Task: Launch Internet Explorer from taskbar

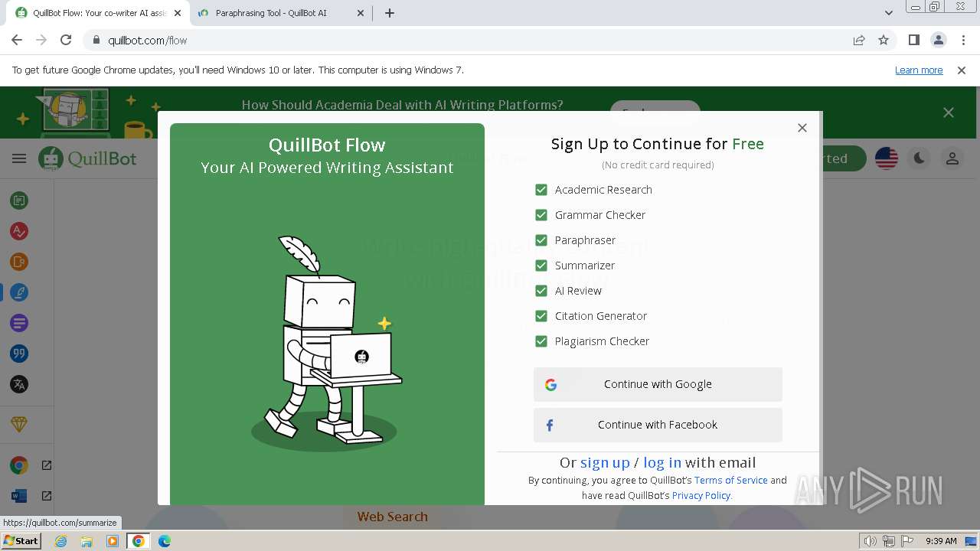Action: (x=61, y=541)
